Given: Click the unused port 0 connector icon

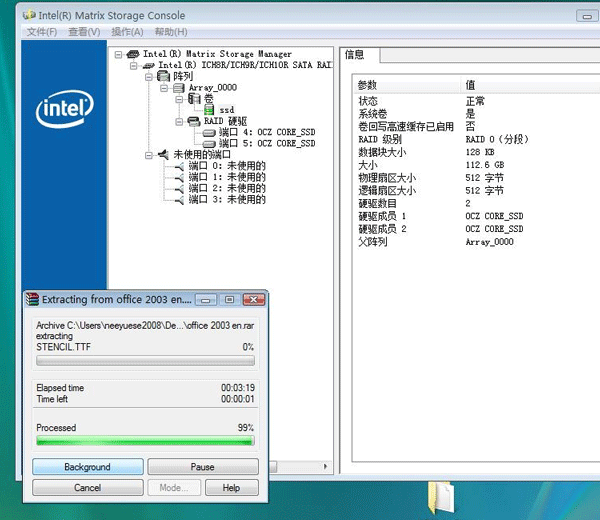Looking at the screenshot, I should click(x=179, y=166).
